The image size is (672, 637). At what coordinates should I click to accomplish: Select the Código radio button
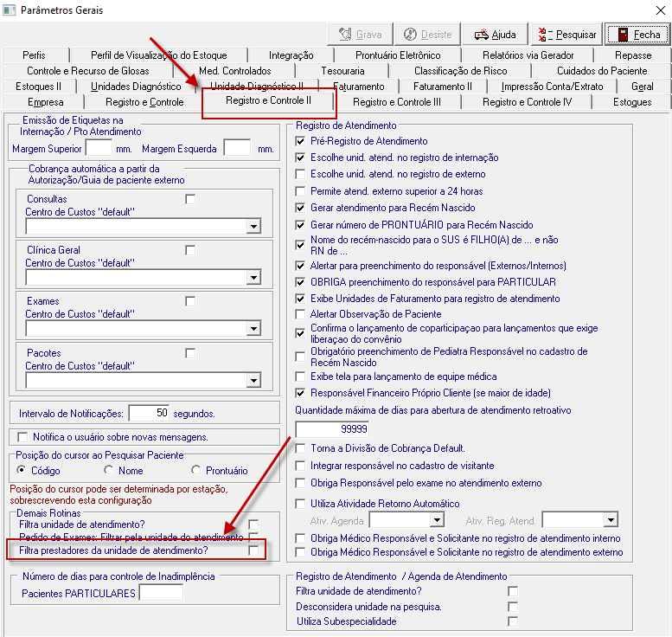(x=22, y=470)
